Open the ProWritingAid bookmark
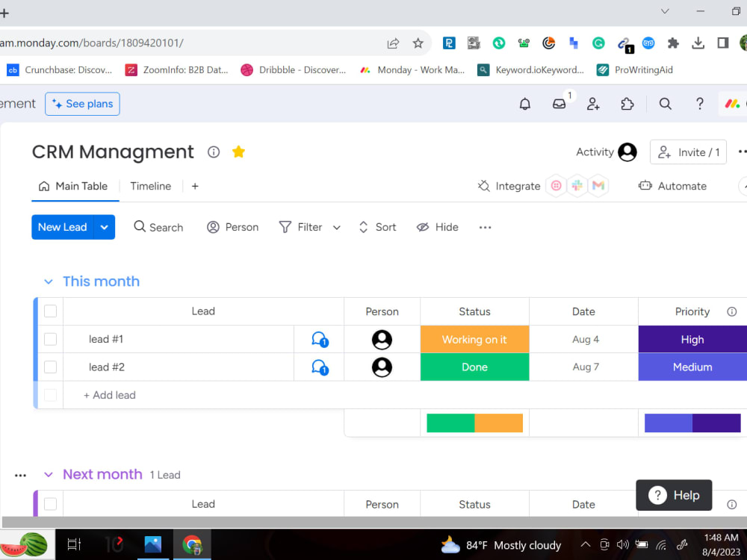This screenshot has height=560, width=747. [x=635, y=70]
